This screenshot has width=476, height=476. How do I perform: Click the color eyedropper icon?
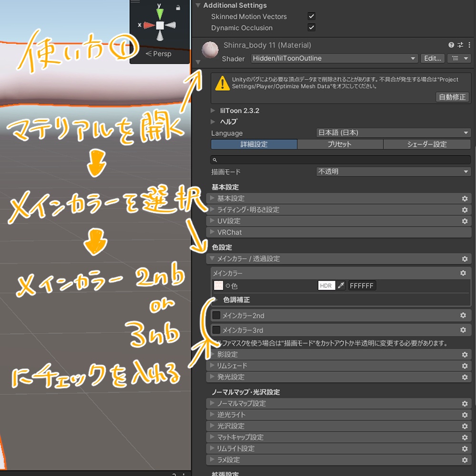(341, 285)
